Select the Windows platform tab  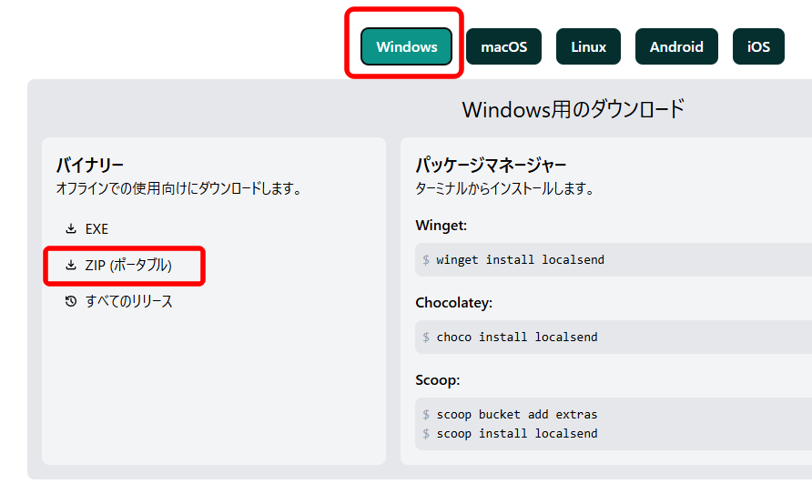coord(407,46)
